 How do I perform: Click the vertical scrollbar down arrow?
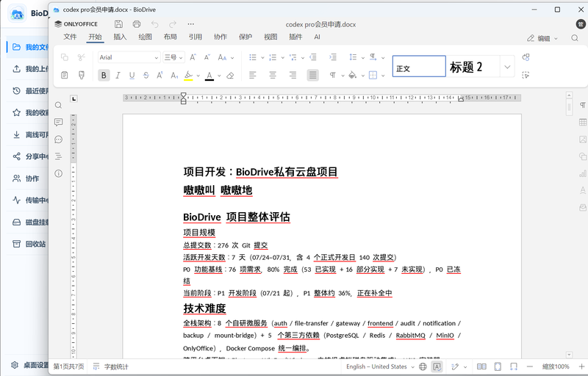(x=569, y=355)
